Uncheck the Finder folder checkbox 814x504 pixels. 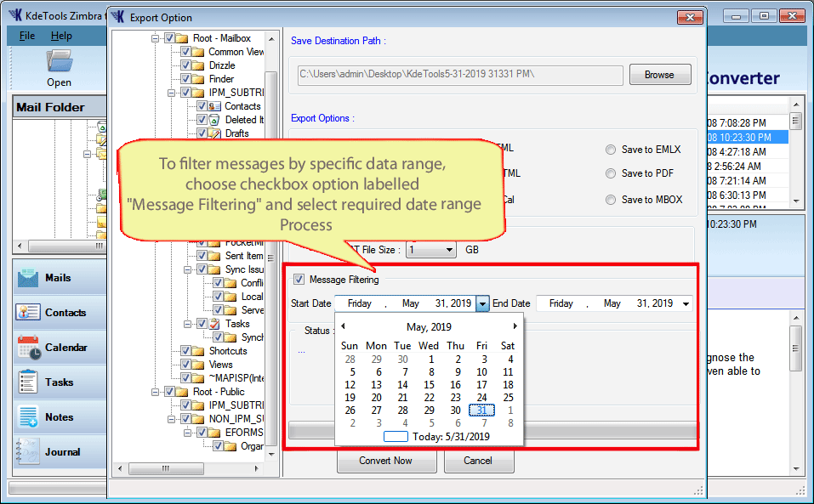[185, 79]
